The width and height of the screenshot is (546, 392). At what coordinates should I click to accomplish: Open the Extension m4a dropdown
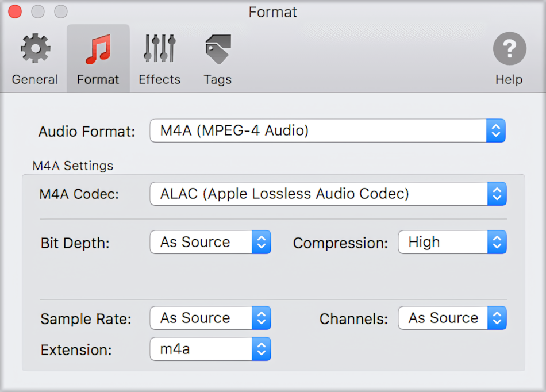[210, 349]
